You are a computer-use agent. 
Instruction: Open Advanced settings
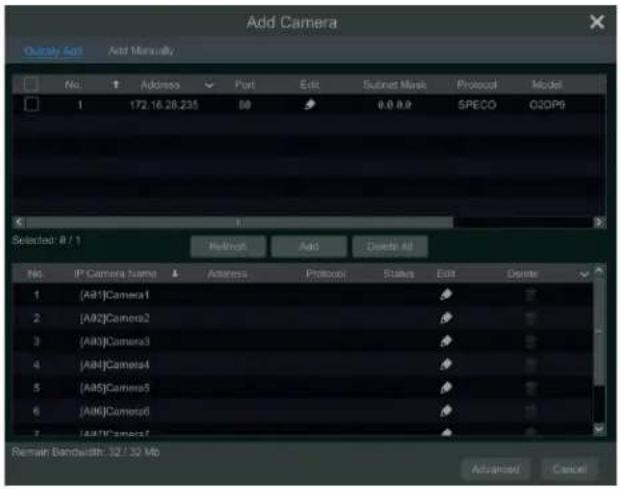tap(495, 469)
